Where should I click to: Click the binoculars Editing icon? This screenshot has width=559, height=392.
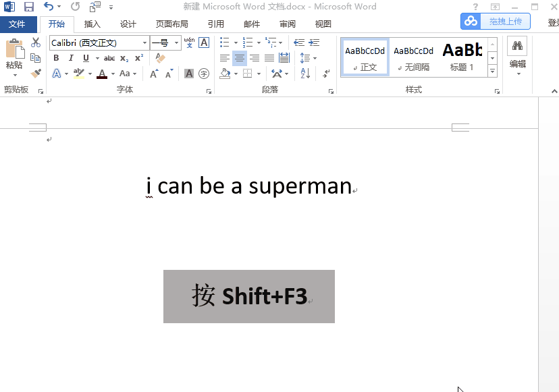[517, 46]
